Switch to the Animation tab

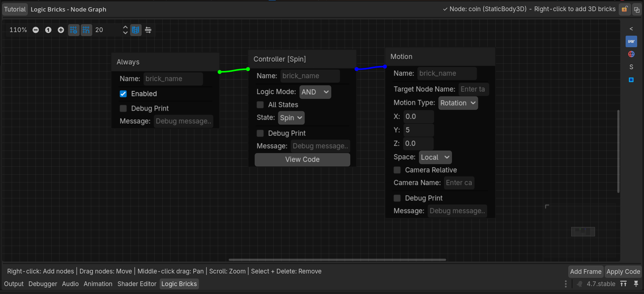click(98, 284)
